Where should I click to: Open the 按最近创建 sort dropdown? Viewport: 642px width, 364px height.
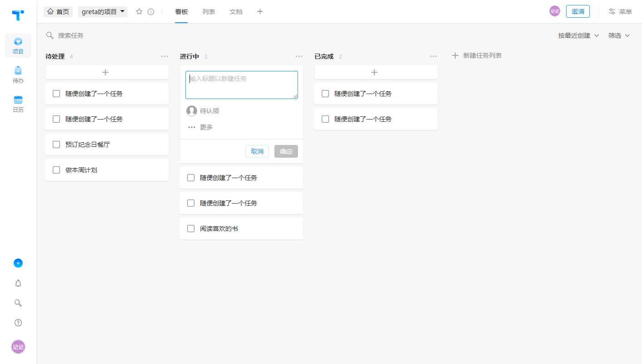click(x=578, y=35)
